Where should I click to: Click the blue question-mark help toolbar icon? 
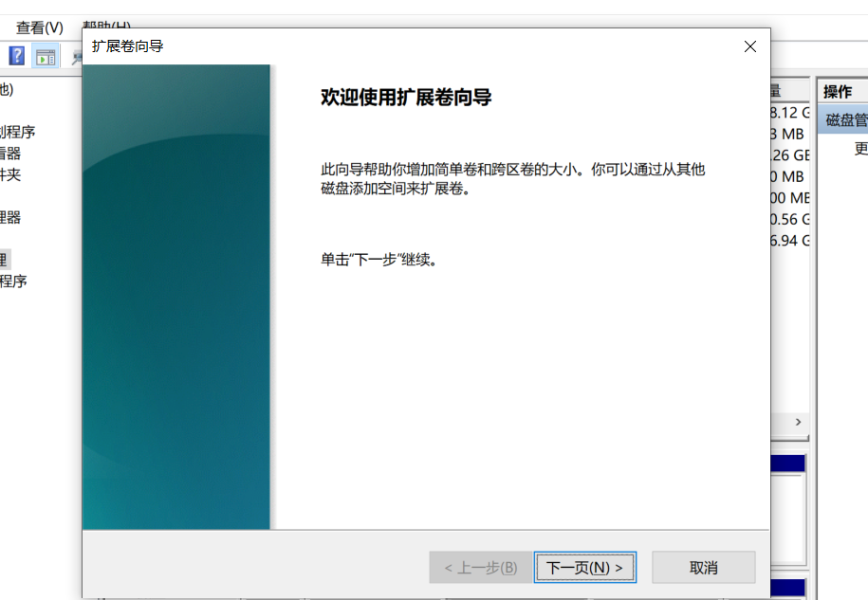click(17, 56)
